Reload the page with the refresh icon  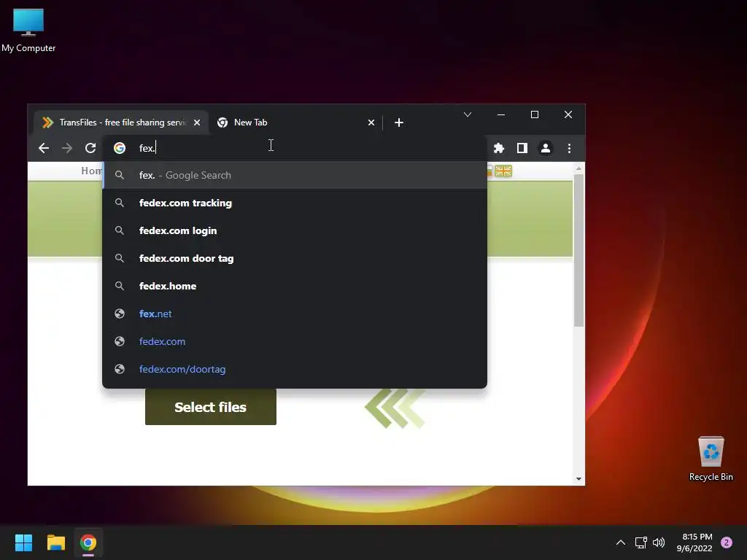[90, 148]
